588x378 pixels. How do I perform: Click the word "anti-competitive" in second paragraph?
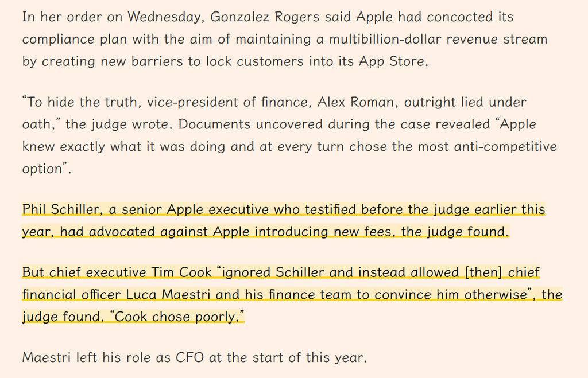(x=505, y=146)
